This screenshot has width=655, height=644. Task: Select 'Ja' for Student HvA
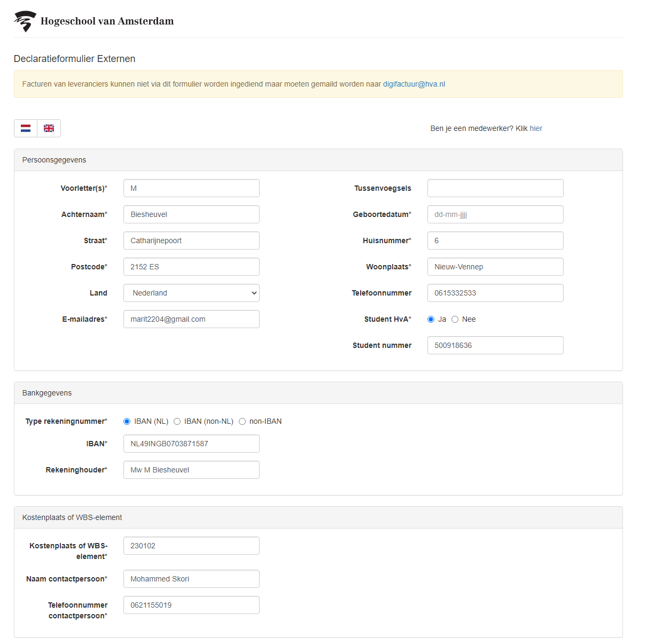pyautogui.click(x=431, y=320)
